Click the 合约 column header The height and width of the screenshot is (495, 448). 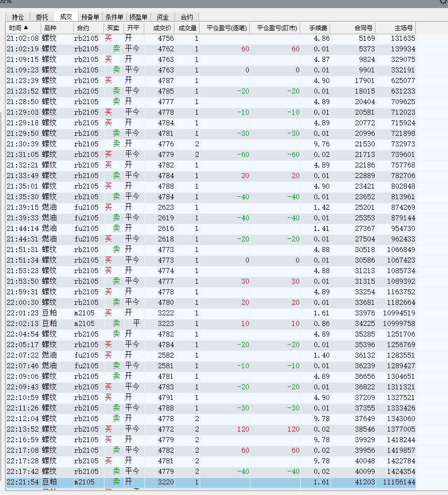click(88, 28)
